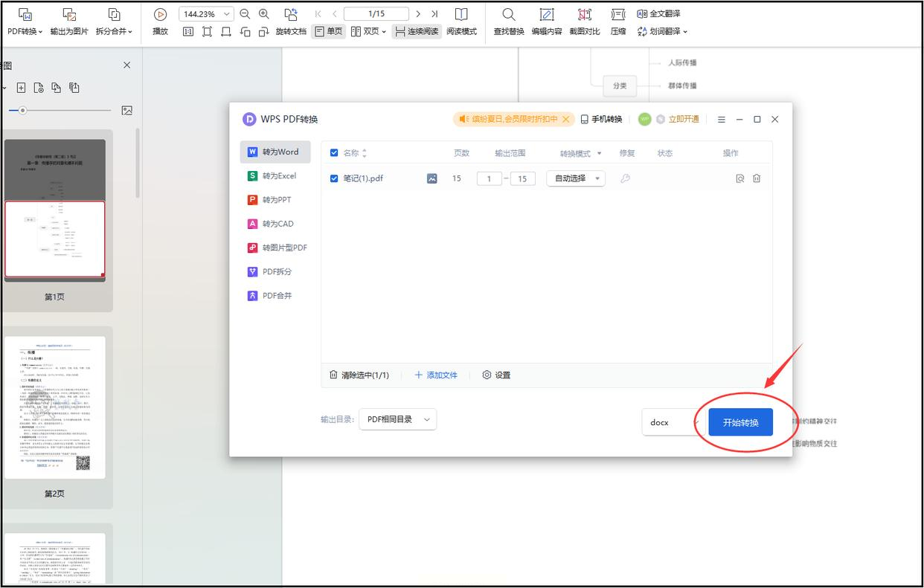Click the start page number field
924x588 pixels.
[489, 178]
